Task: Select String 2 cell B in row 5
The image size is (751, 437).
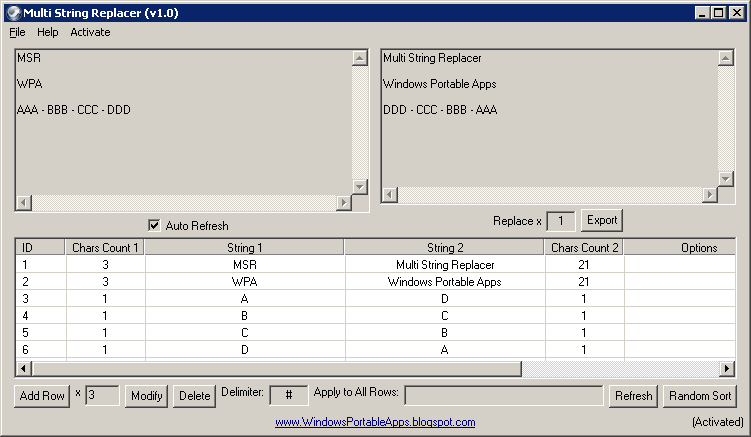Action: point(445,333)
